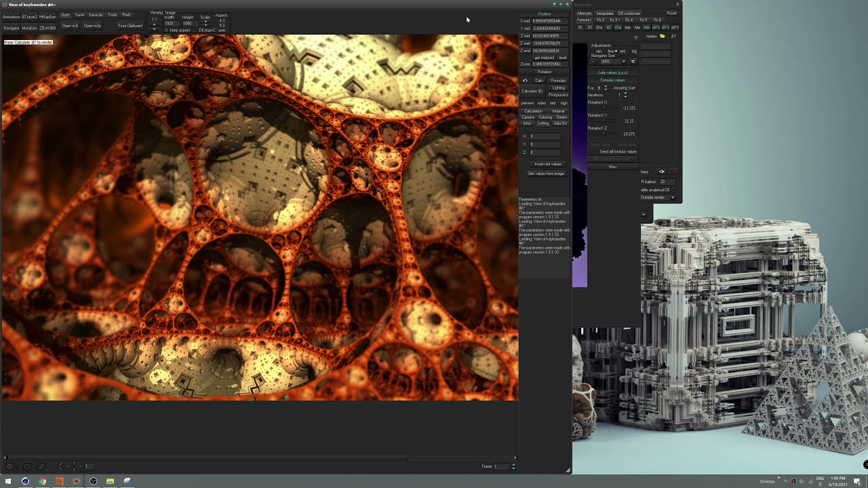Open the Outside render dropdown
868x488 pixels.
[x=658, y=197]
